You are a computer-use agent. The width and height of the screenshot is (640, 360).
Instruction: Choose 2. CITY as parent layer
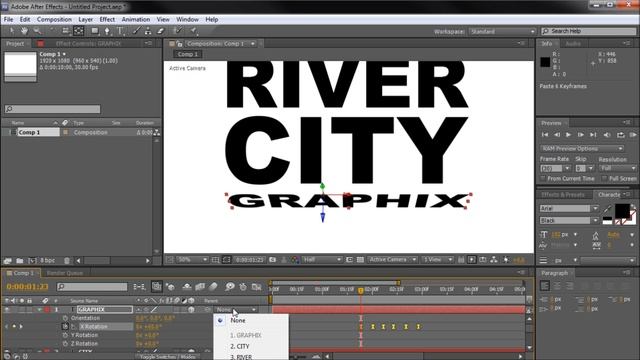(240, 346)
